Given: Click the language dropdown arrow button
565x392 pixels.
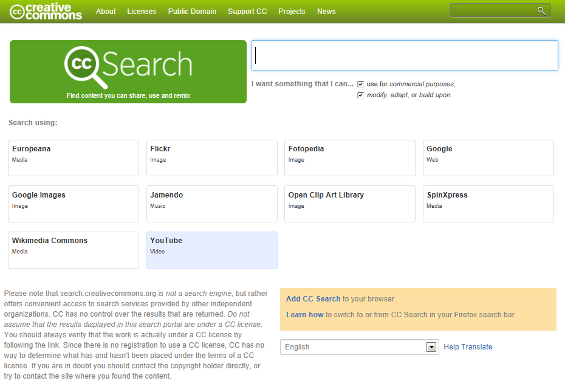Looking at the screenshot, I should click(431, 347).
